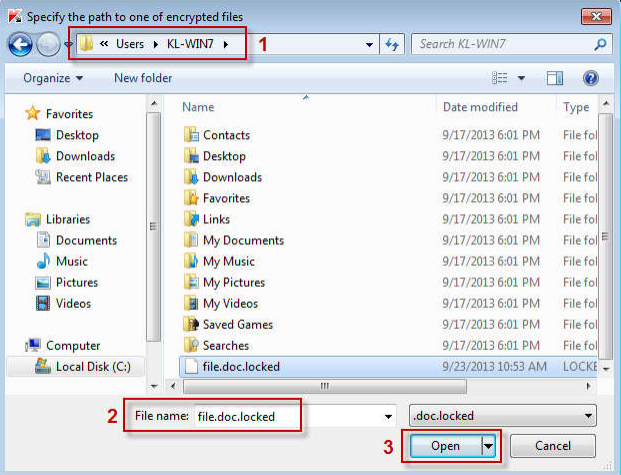
Task: Click the change view icon
Action: (500, 78)
